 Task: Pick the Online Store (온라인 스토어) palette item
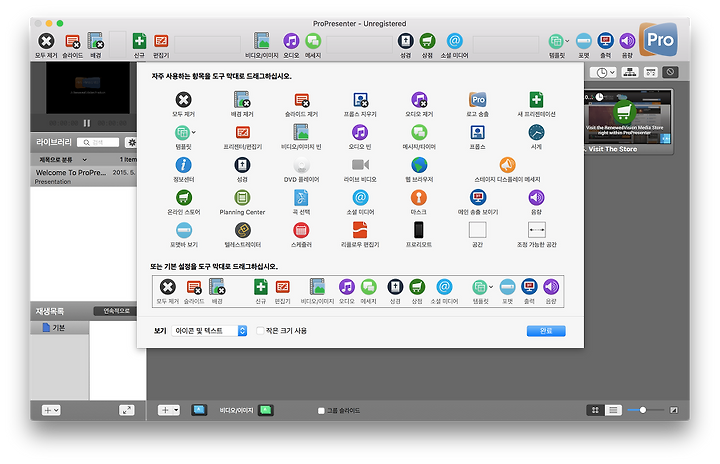tap(183, 202)
